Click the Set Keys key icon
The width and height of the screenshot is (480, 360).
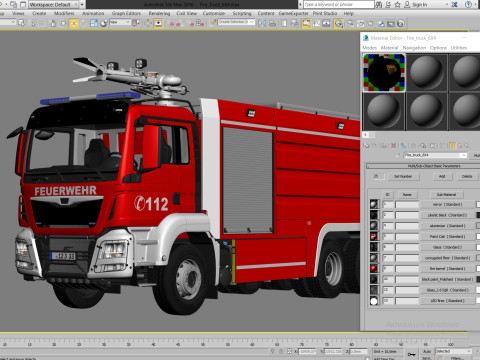click(411, 354)
